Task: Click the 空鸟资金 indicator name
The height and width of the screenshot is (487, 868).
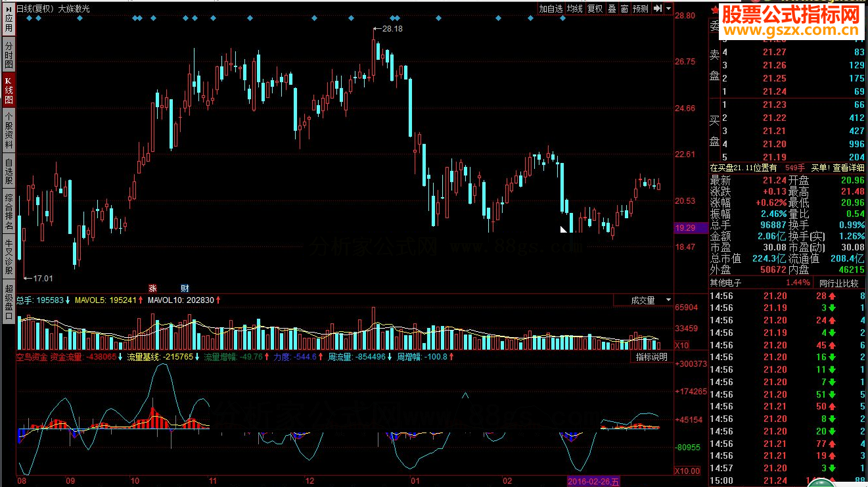Action: 32,357
